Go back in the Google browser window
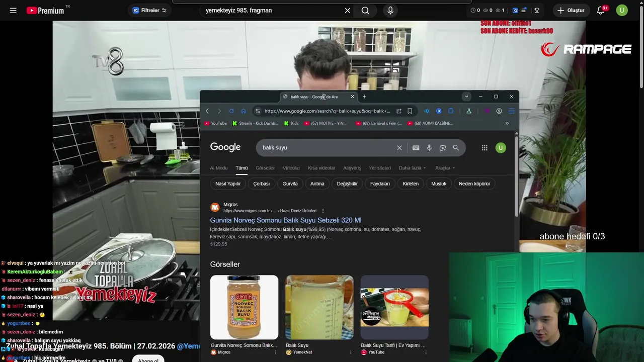The width and height of the screenshot is (644, 362). 207,111
